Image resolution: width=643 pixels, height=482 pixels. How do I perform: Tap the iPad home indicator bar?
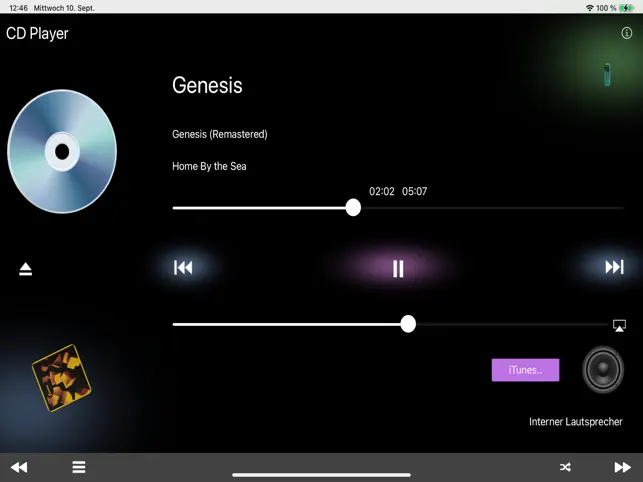pyautogui.click(x=322, y=475)
